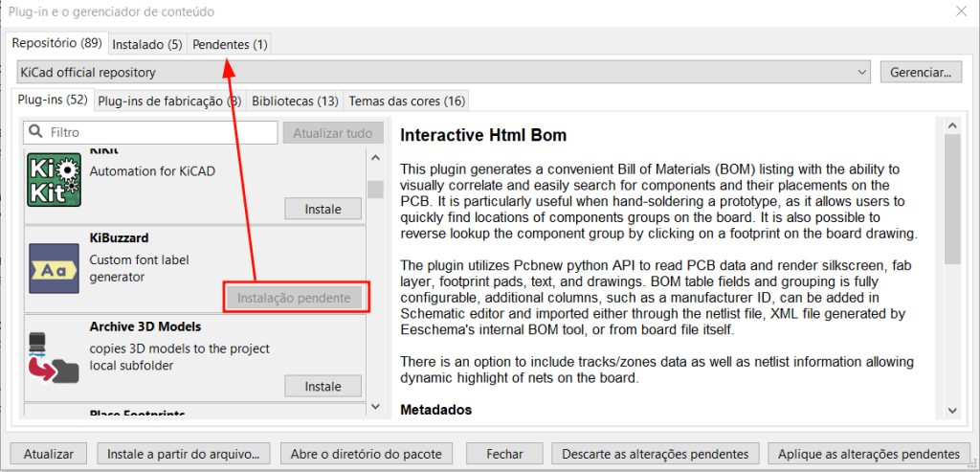This screenshot has height=472, width=980.
Task: Click the Metadados heading
Action: tap(435, 410)
